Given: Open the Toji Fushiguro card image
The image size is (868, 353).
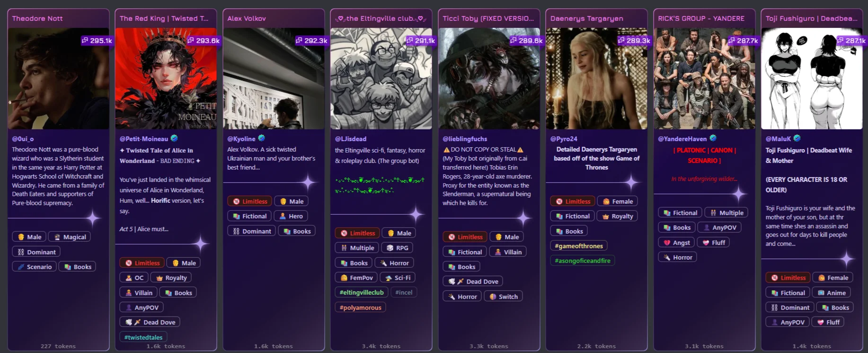Looking at the screenshot, I should (x=812, y=79).
